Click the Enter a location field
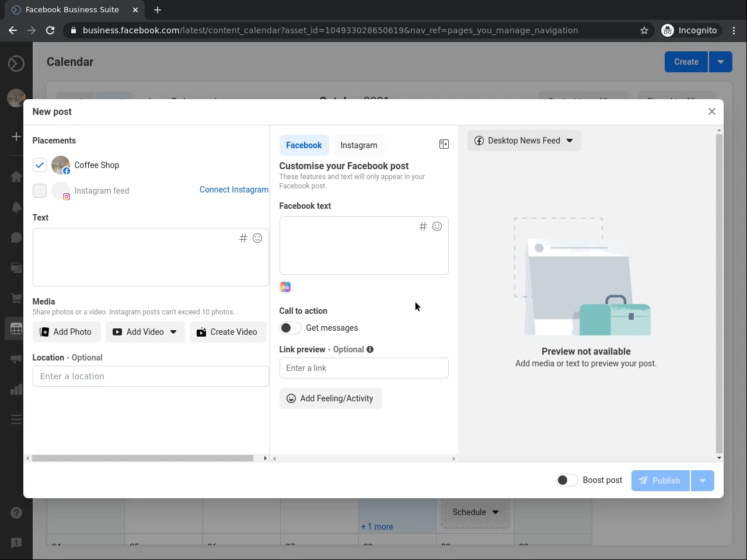This screenshot has height=560, width=747. point(151,376)
